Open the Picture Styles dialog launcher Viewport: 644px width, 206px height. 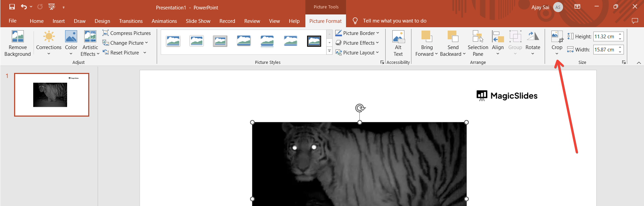point(382,62)
